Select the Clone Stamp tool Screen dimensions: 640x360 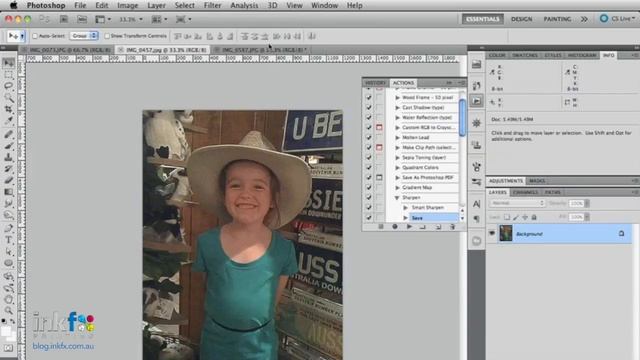point(9,157)
